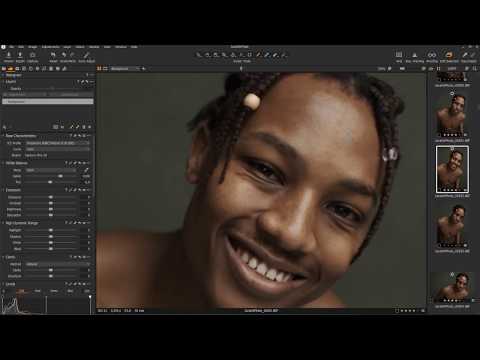The width and height of the screenshot is (480, 360).
Task: Click the Auto Adjust magic wand icon
Action: pos(86,55)
